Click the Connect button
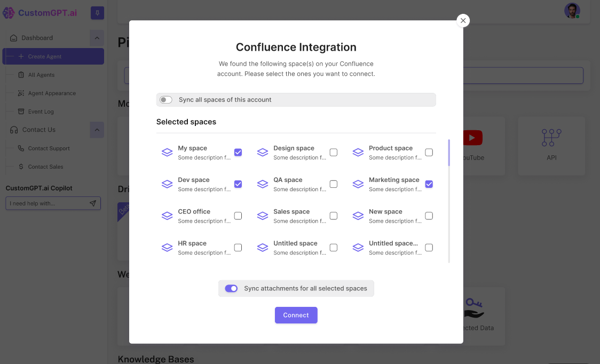 296,315
